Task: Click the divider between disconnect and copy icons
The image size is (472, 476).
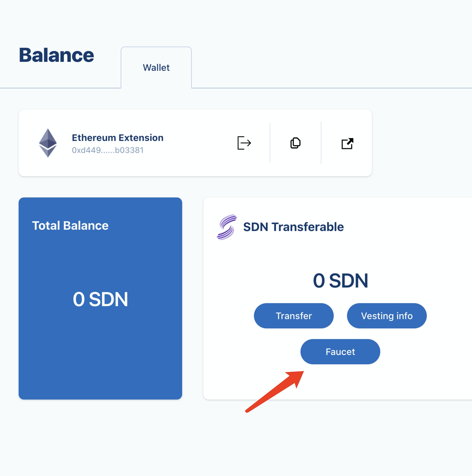Action: point(270,143)
